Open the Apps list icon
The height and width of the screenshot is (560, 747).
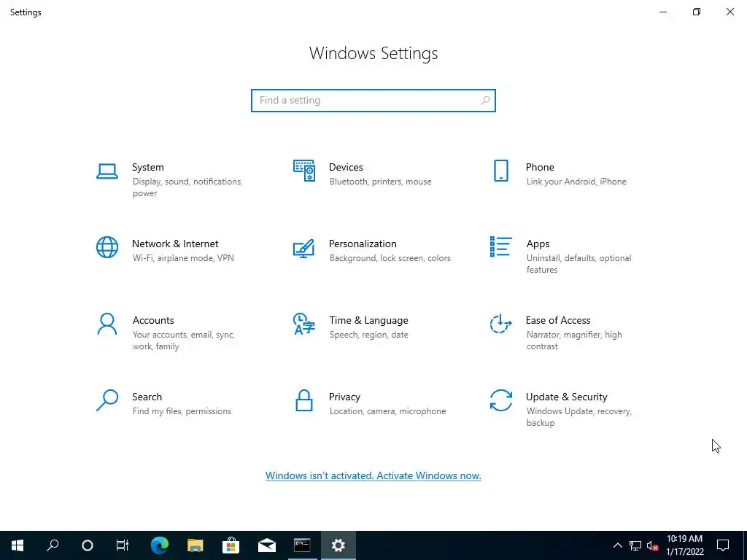click(x=500, y=246)
